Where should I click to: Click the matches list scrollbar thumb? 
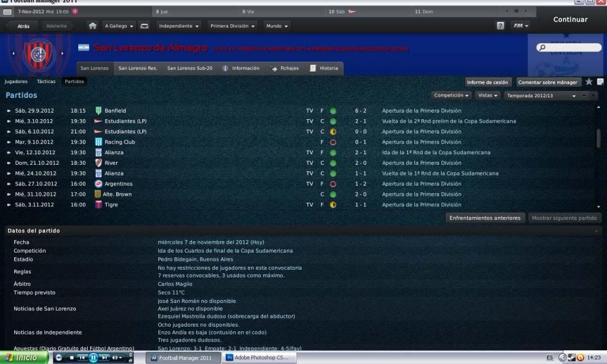(599, 138)
